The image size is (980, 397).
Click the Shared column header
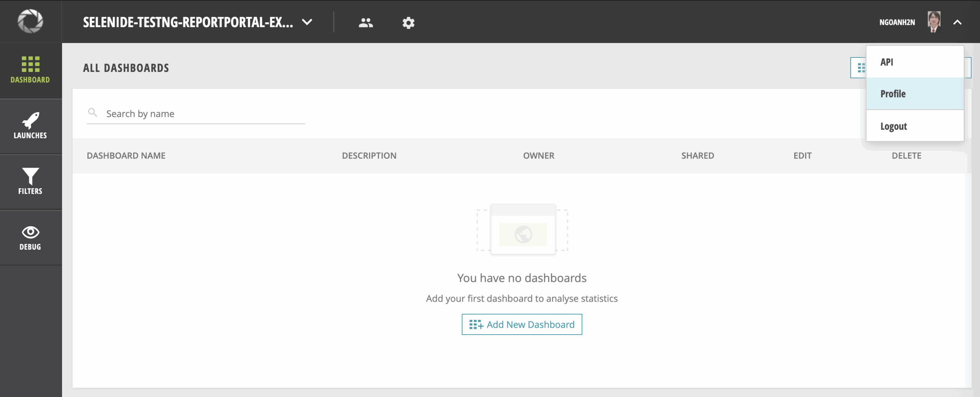pyautogui.click(x=697, y=155)
